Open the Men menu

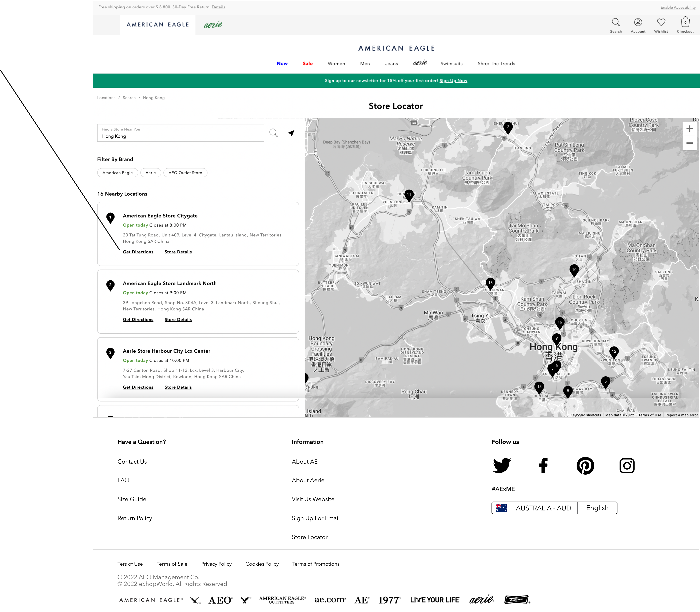pyautogui.click(x=365, y=63)
